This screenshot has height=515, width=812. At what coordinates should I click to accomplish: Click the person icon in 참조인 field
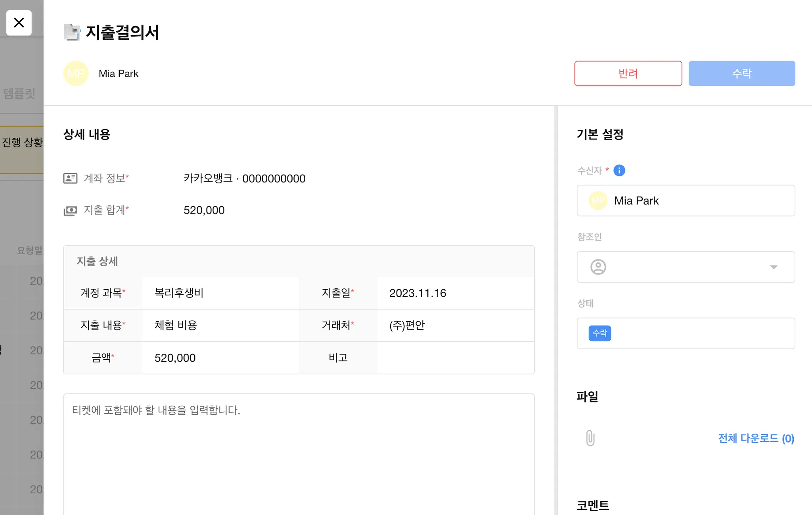598,267
